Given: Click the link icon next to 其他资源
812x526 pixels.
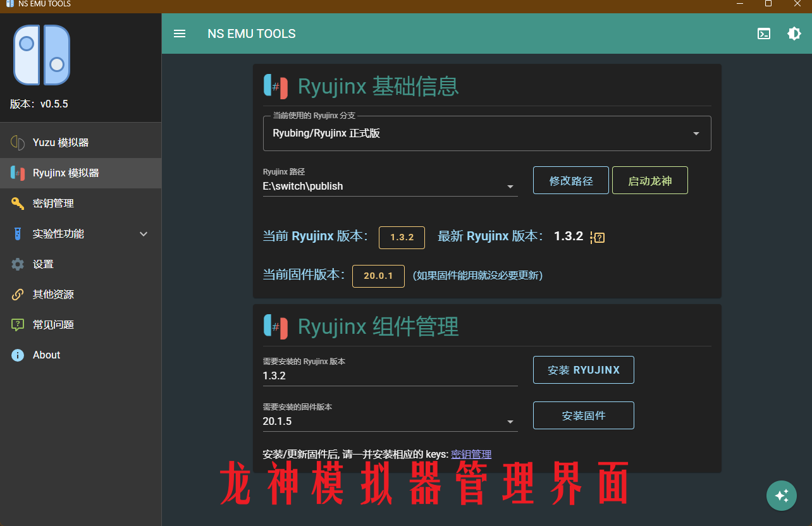Looking at the screenshot, I should point(17,294).
